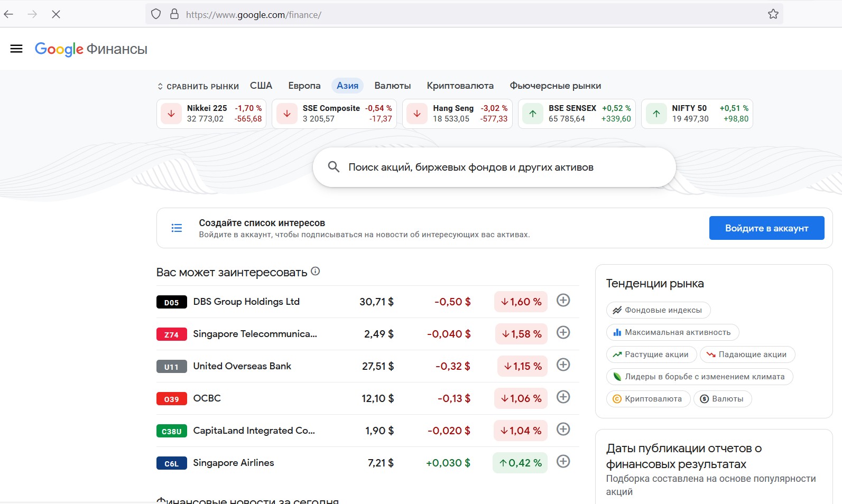
Task: Expand 'Сравнить рынки' market comparison
Action: point(198,86)
